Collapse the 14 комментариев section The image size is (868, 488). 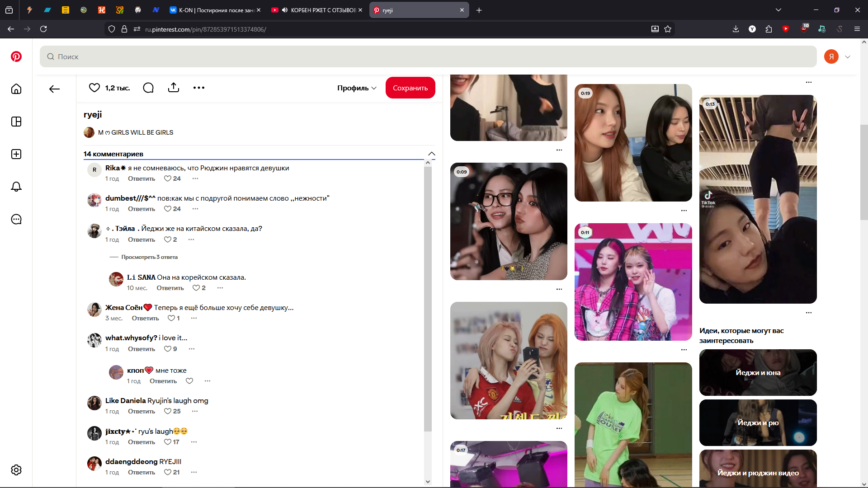point(432,154)
